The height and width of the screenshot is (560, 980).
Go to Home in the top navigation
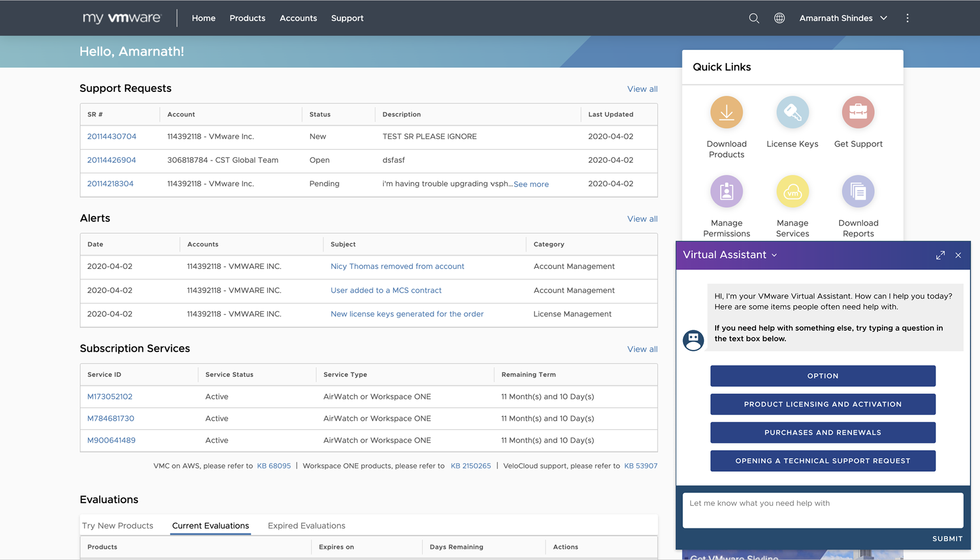point(204,18)
